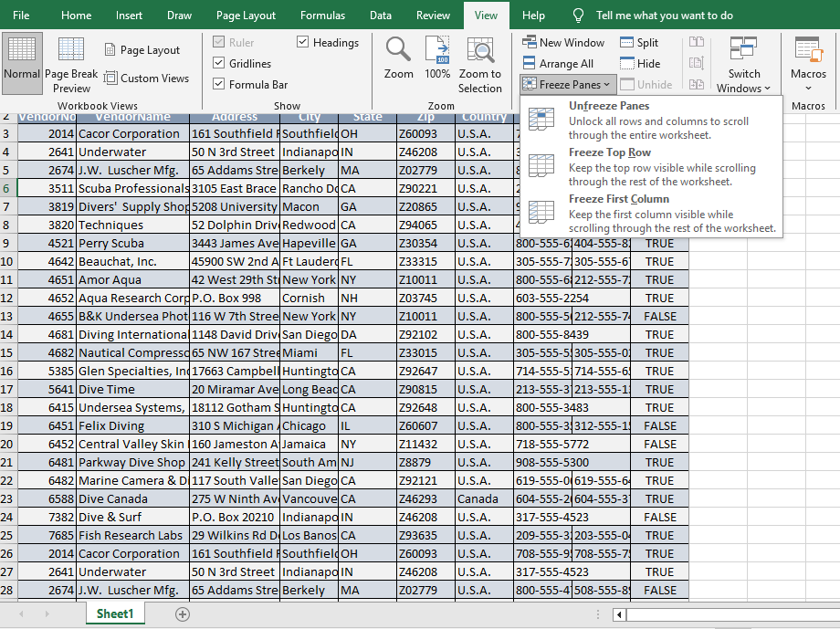Click the FALSE cell in row 13
The image size is (840, 629).
pos(659,316)
